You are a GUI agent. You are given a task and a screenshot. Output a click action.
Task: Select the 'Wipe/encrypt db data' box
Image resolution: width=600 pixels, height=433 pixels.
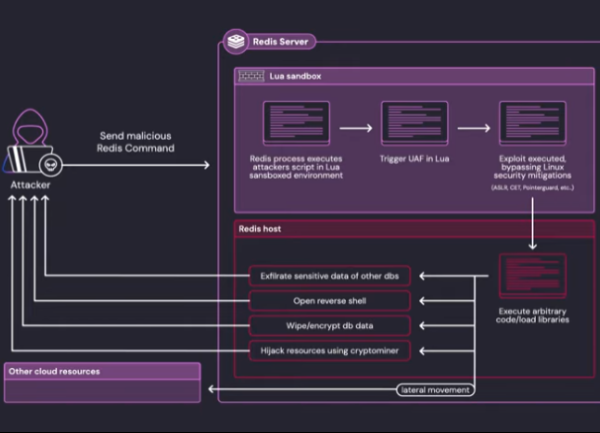(329, 326)
